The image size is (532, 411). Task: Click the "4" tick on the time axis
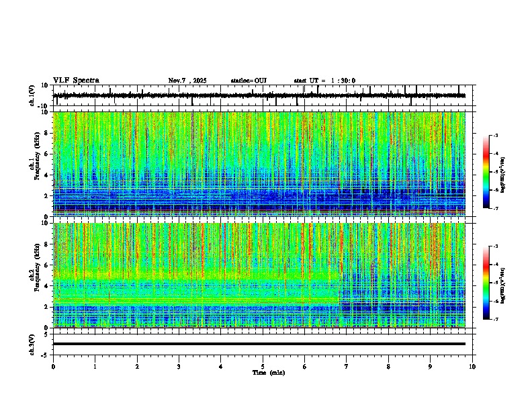[x=221, y=367]
